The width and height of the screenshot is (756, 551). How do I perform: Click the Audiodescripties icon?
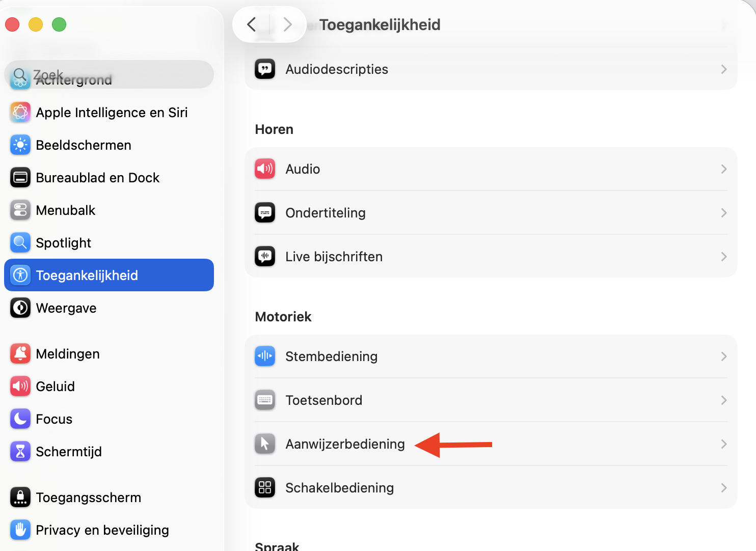tap(264, 69)
